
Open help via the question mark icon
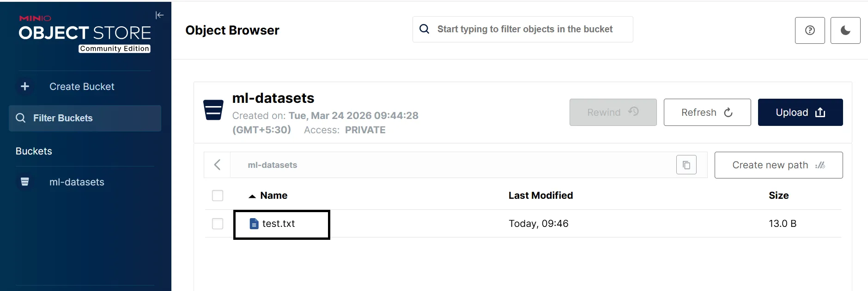810,30
